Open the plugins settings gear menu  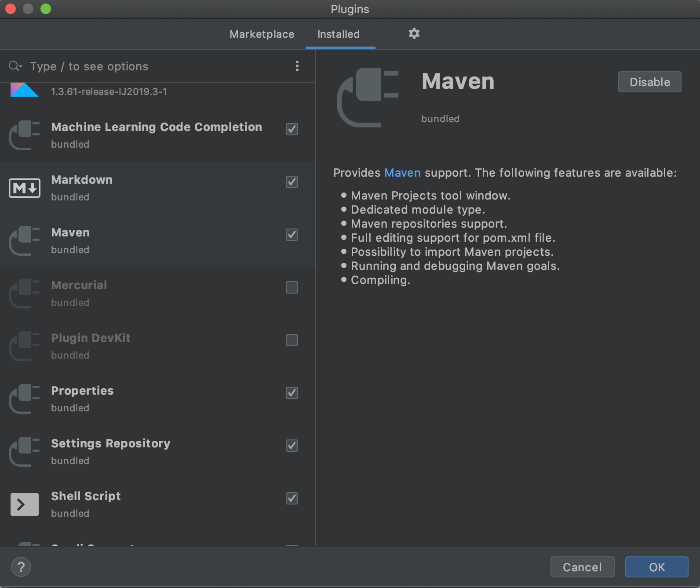(414, 33)
